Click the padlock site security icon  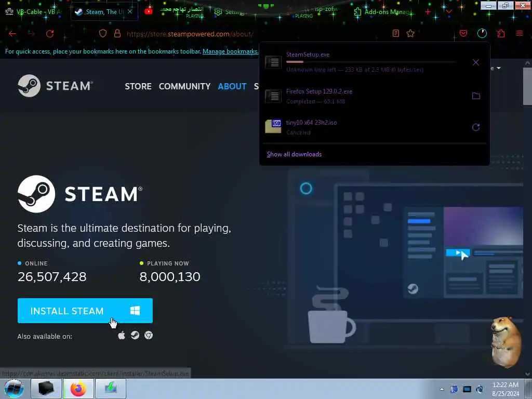(x=117, y=33)
